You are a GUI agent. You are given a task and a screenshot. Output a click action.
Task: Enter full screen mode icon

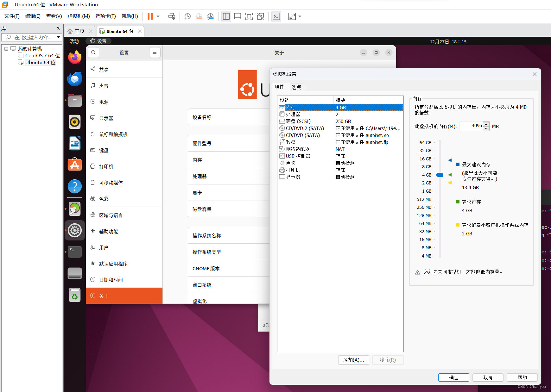[x=249, y=16]
